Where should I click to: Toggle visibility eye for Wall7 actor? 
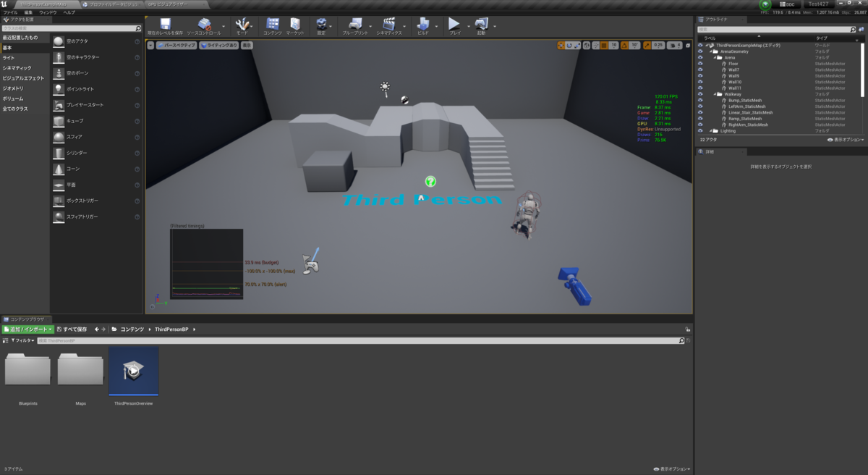tap(700, 70)
